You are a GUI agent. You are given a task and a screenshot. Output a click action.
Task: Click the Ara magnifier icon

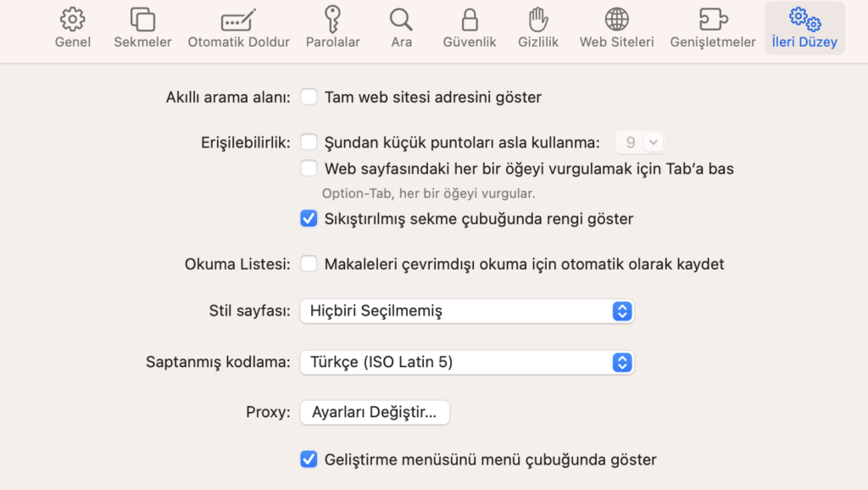coord(400,25)
